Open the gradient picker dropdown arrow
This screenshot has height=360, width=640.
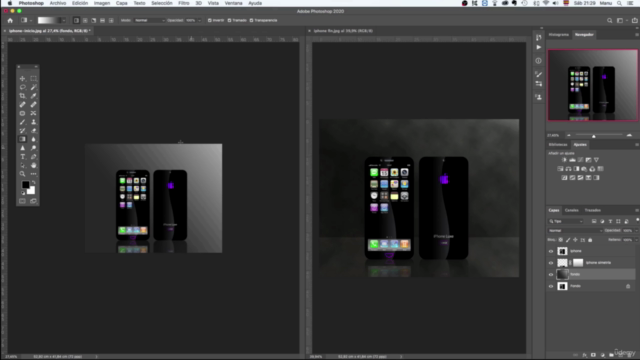(63, 20)
